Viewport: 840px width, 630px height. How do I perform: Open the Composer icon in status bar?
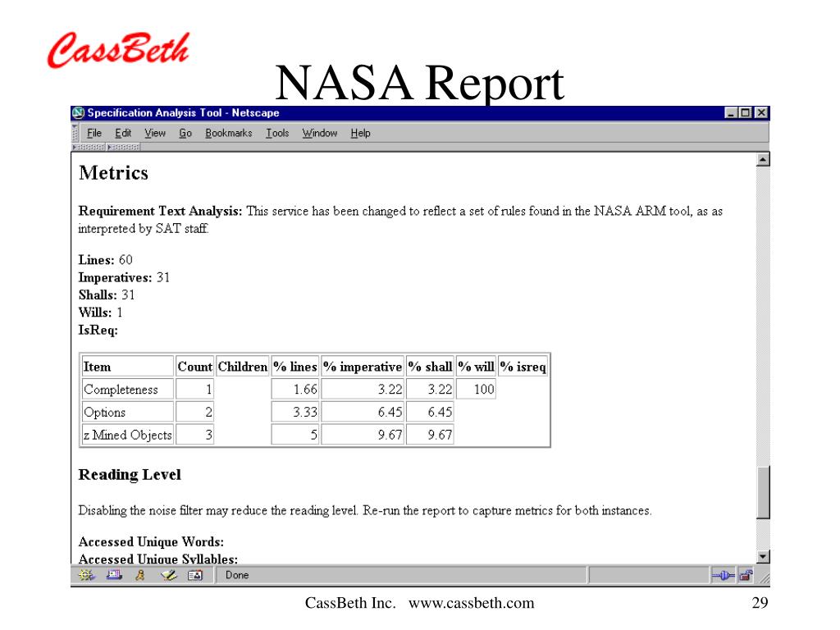(x=169, y=575)
